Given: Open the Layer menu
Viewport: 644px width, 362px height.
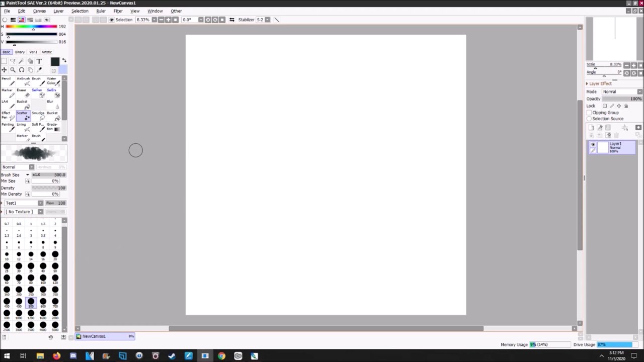Looking at the screenshot, I should tap(58, 11).
